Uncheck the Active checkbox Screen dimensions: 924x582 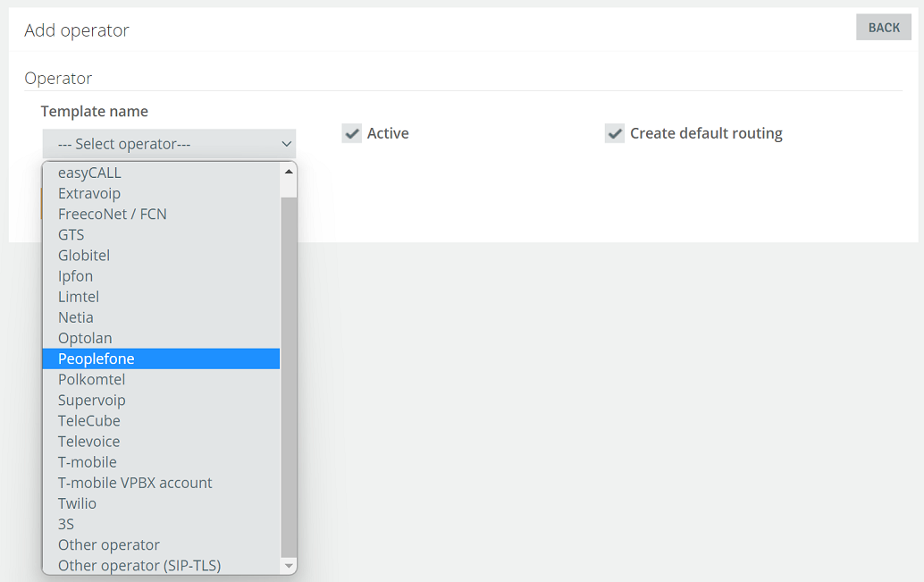tap(352, 133)
